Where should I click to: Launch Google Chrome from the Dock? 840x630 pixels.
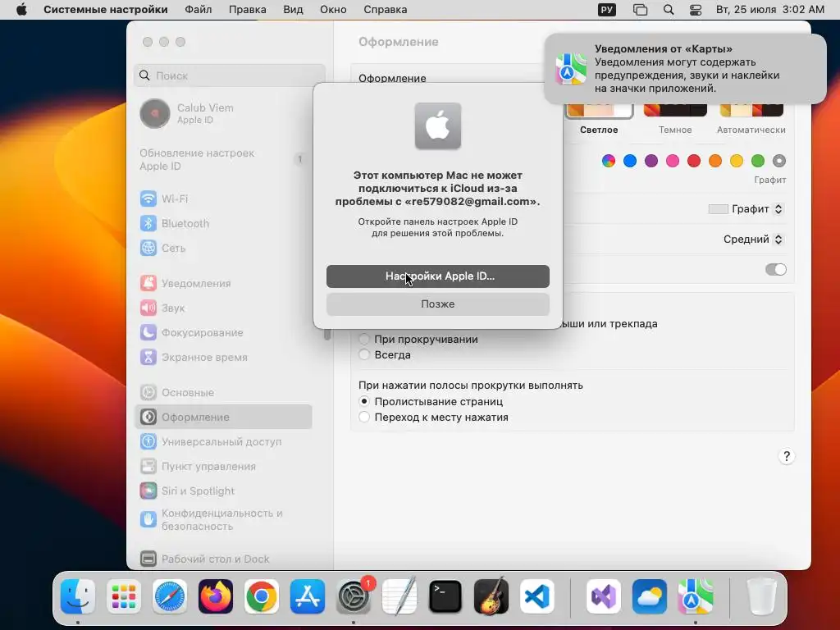click(262, 596)
